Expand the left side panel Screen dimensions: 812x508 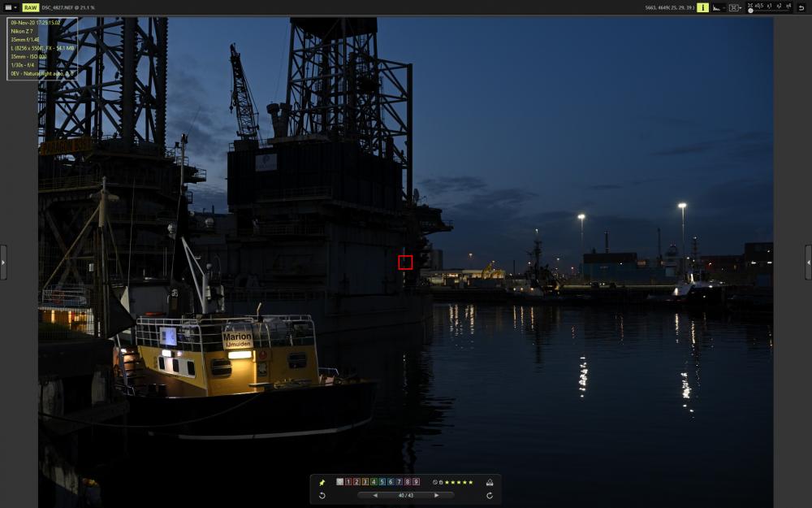tap(3, 263)
